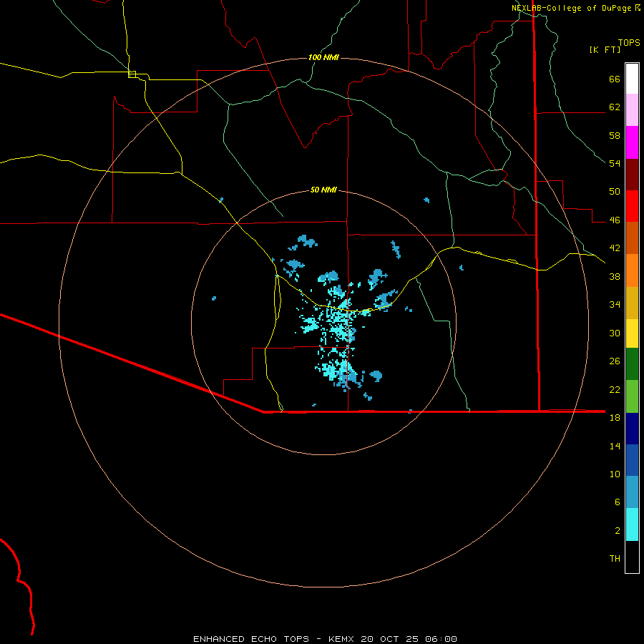Click the legend value '38'
Screen dimensions: 644x644
click(615, 276)
